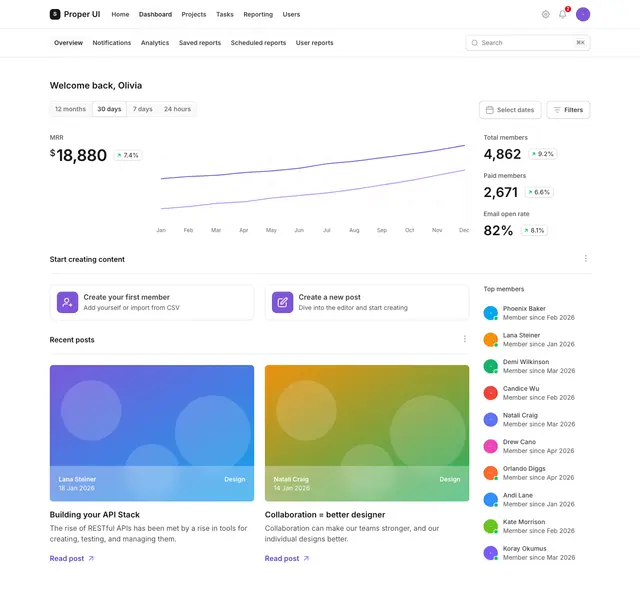Screen dimensions: 640x606
Task: Open the Filters panel
Action: click(568, 110)
